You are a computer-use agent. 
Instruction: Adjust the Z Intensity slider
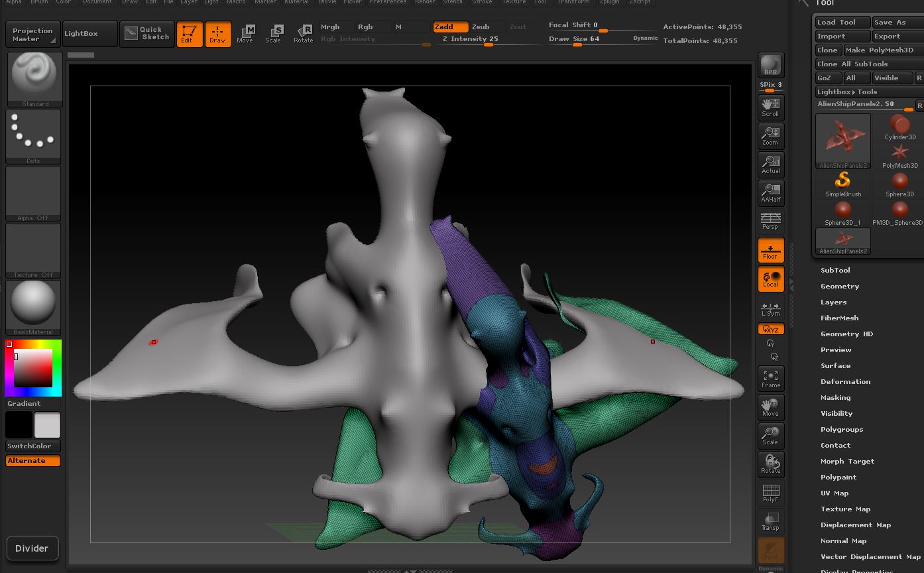click(x=491, y=40)
